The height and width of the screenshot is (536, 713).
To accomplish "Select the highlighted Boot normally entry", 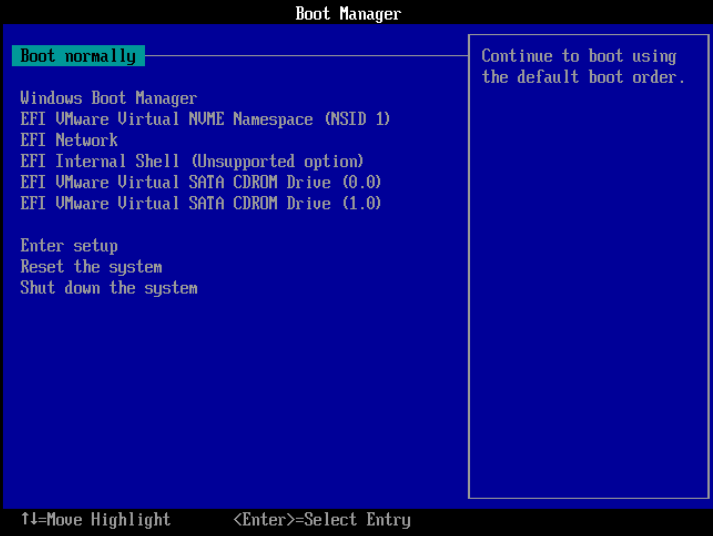I will [78, 56].
